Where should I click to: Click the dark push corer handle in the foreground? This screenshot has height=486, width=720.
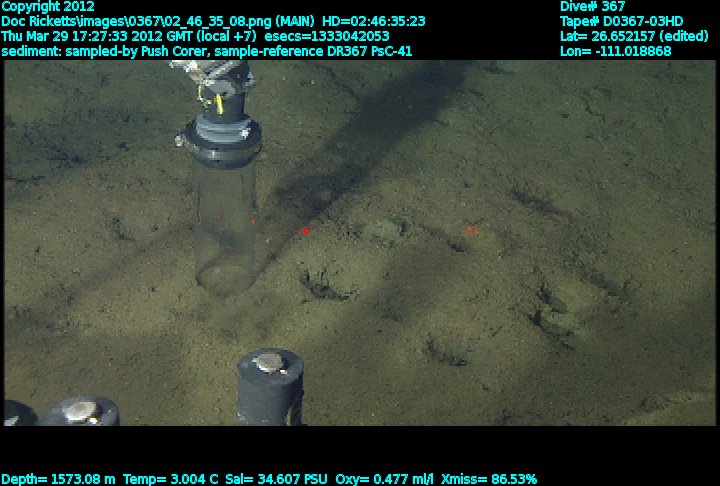[x=270, y=387]
